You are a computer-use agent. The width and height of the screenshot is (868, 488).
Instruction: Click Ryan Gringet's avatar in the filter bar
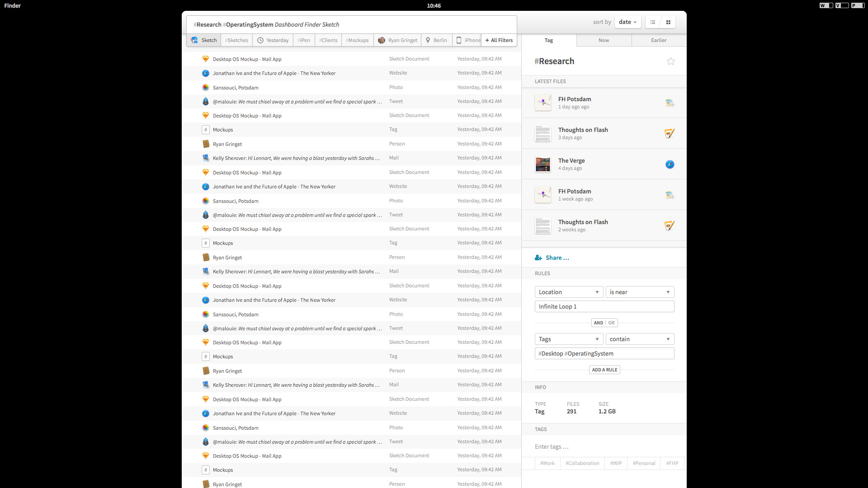pyautogui.click(x=381, y=40)
